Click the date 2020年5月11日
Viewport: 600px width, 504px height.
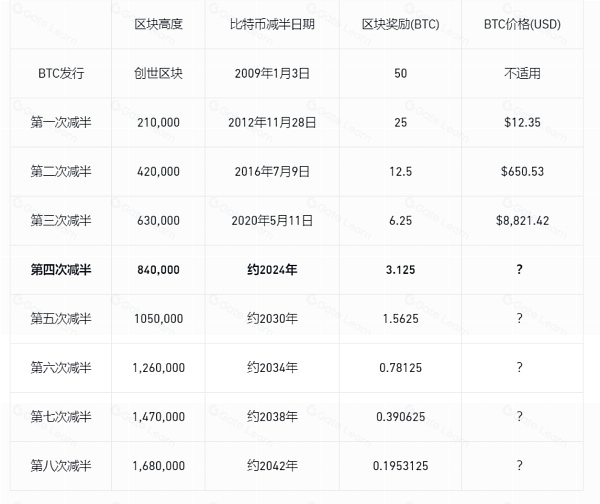[x=272, y=220]
